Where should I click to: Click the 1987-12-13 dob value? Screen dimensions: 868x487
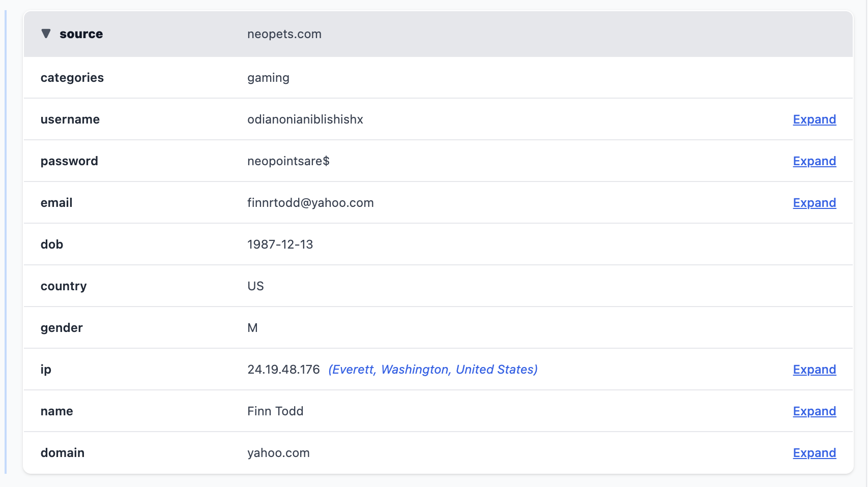click(280, 245)
